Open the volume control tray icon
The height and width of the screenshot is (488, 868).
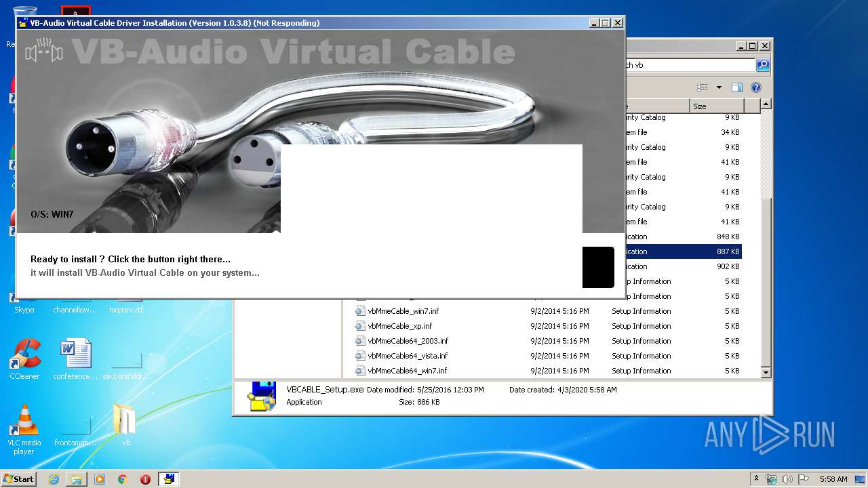(x=788, y=479)
